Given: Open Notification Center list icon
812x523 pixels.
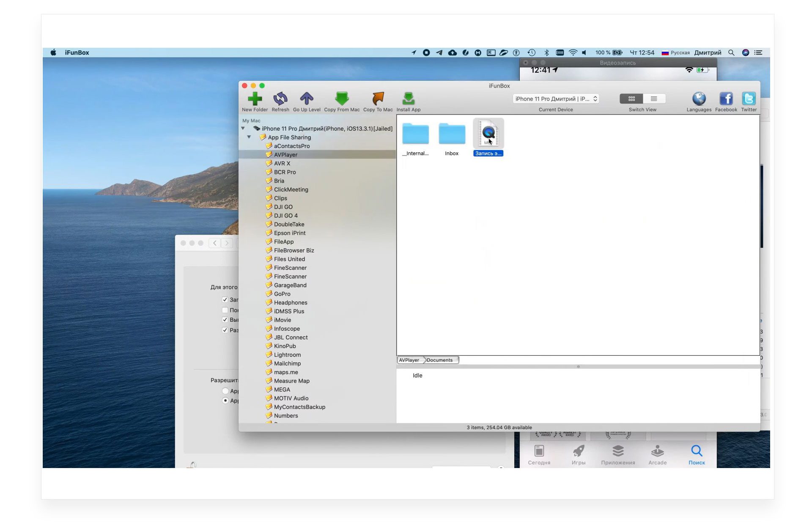Looking at the screenshot, I should 758,52.
